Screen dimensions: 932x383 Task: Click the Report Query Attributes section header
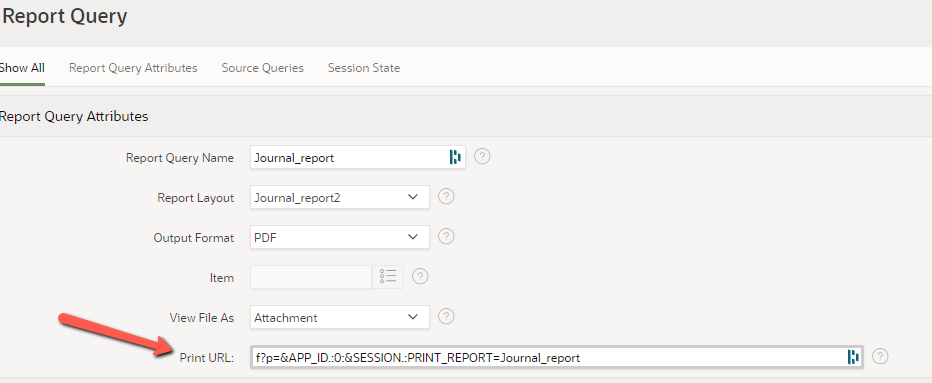pyautogui.click(x=74, y=117)
